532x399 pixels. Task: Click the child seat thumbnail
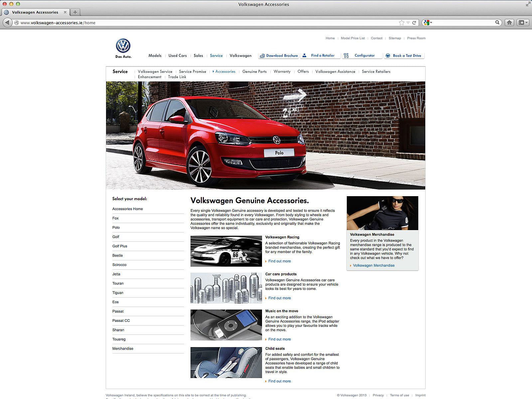pyautogui.click(x=226, y=362)
